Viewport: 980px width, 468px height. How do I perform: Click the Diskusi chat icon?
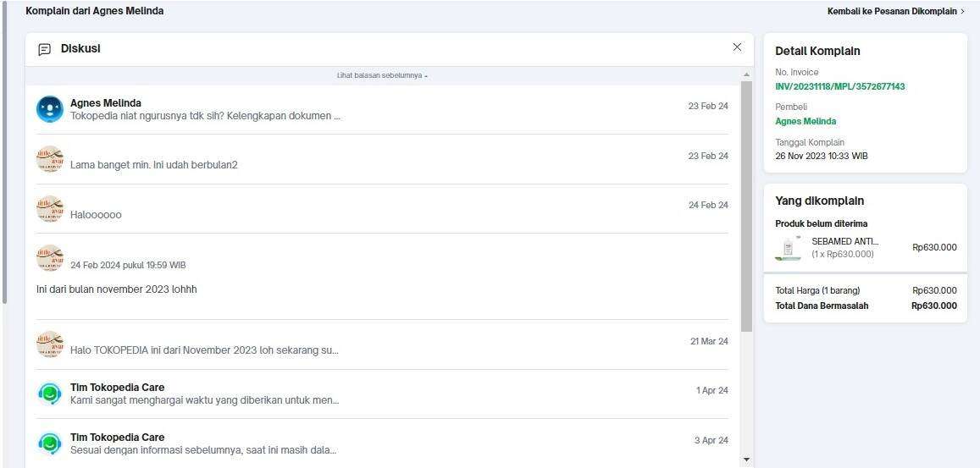point(44,49)
